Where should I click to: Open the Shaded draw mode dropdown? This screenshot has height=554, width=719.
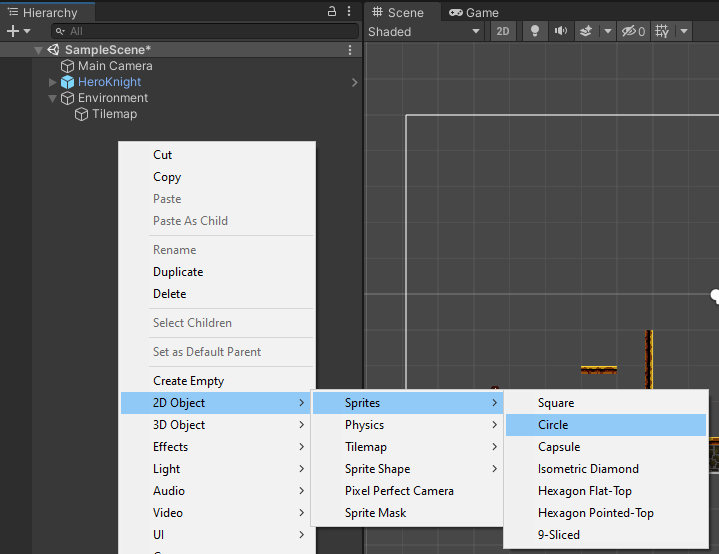[424, 32]
